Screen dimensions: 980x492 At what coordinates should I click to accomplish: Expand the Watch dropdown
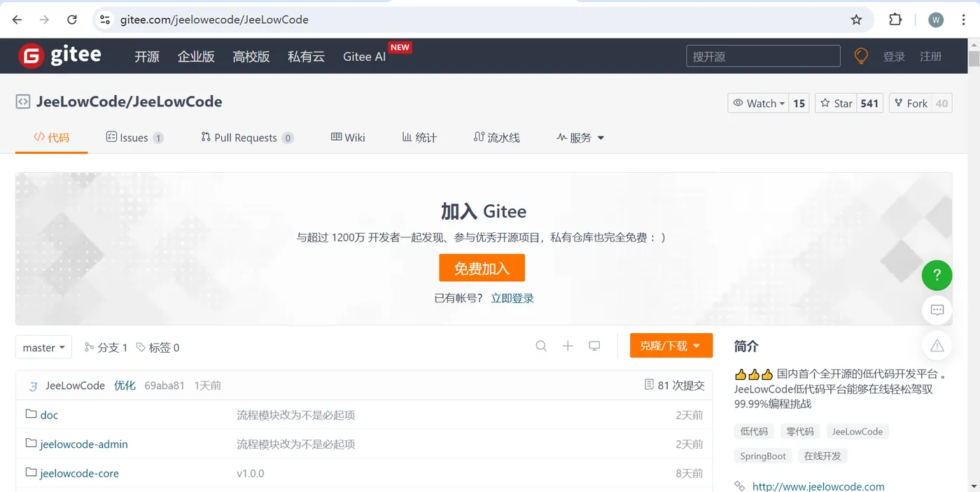[x=759, y=103]
